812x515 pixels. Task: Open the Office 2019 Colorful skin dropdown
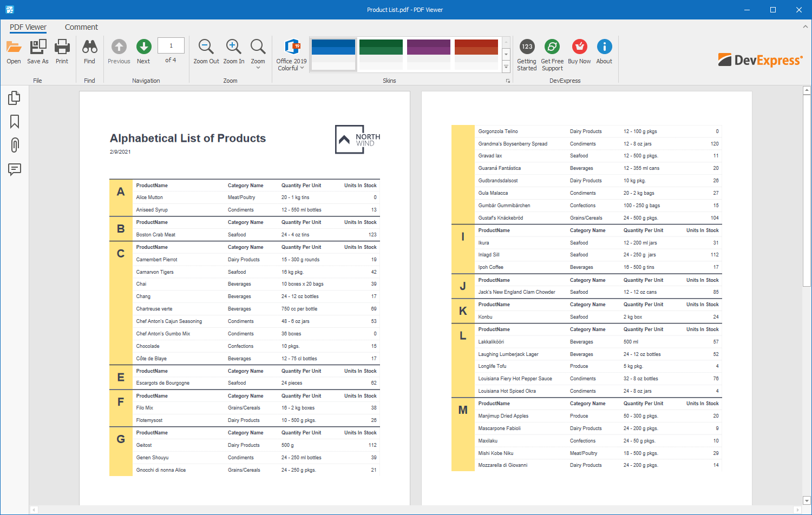click(x=291, y=54)
